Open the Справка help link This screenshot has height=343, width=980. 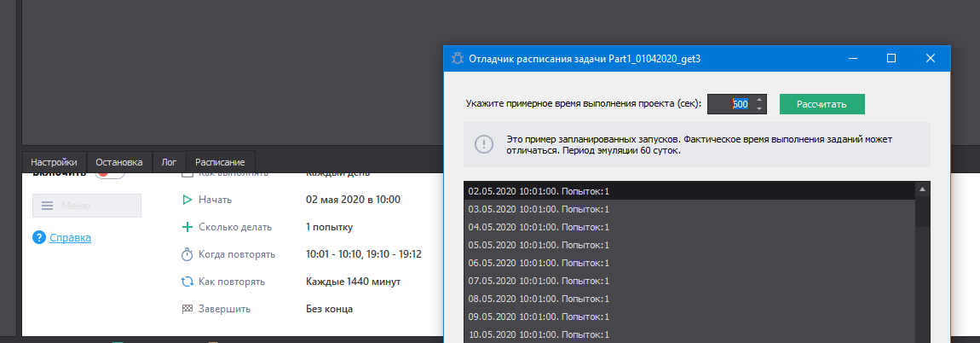[x=71, y=238]
